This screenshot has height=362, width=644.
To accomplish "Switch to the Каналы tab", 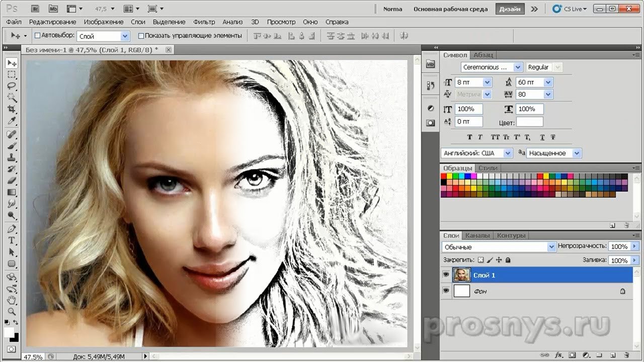I will (477, 235).
